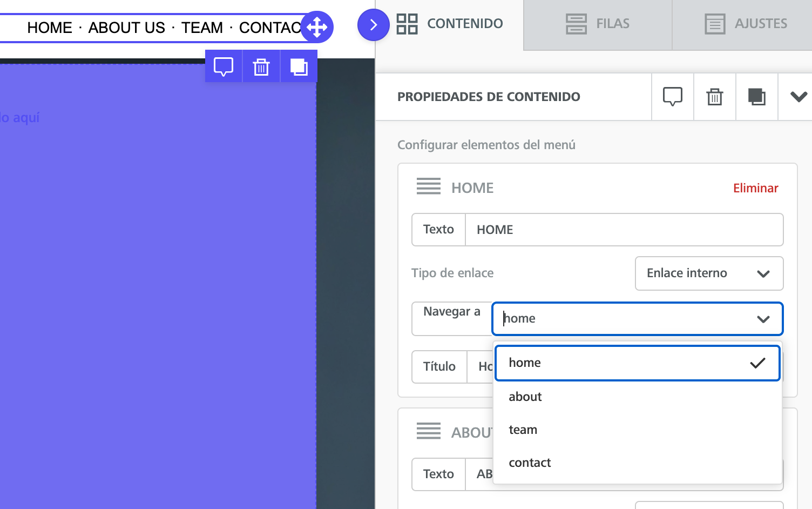The width and height of the screenshot is (812, 509).
Task: Duplicate the block using the canvas copy icon
Action: point(299,66)
